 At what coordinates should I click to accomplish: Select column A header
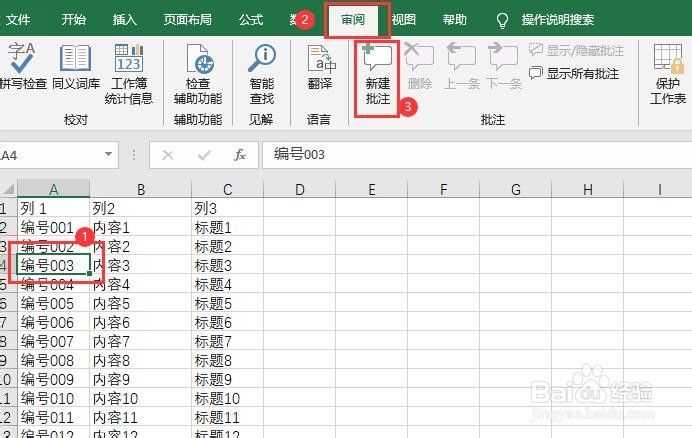click(53, 189)
